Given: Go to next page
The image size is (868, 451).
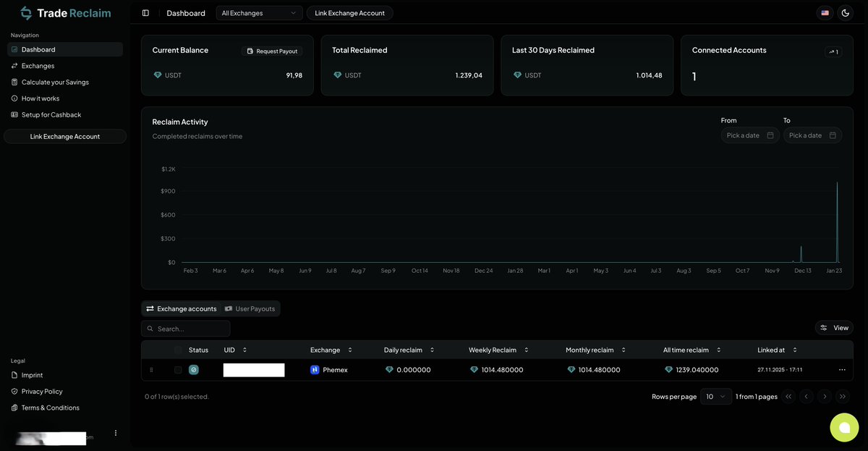Looking at the screenshot, I should (825, 397).
